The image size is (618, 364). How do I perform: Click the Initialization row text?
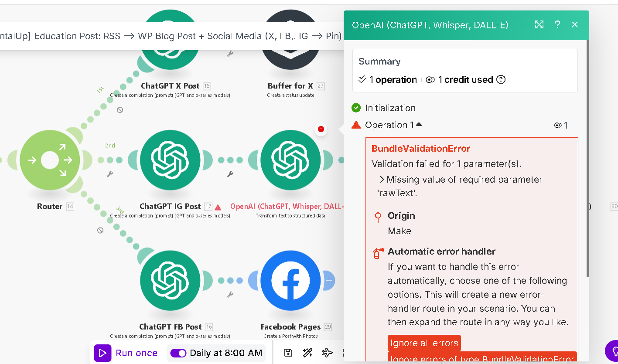click(390, 108)
